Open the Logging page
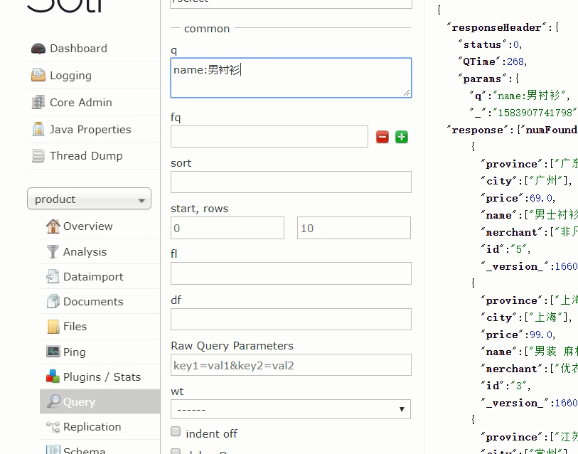 click(70, 75)
